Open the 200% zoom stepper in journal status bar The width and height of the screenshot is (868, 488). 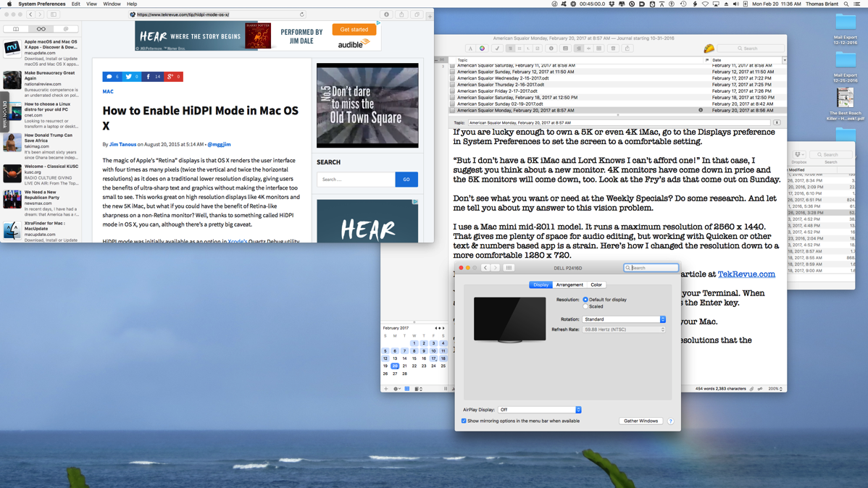point(775,389)
